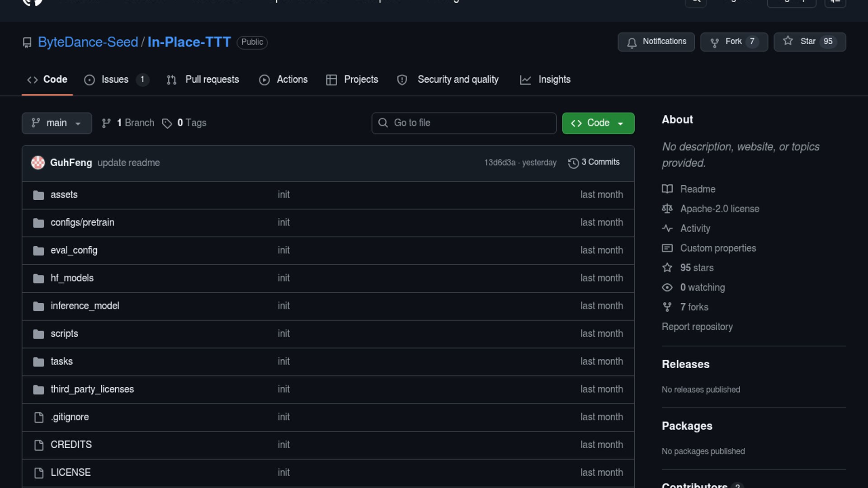Screen dimensions: 868x488
Task: Click the Custom properties icon
Action: (x=667, y=248)
